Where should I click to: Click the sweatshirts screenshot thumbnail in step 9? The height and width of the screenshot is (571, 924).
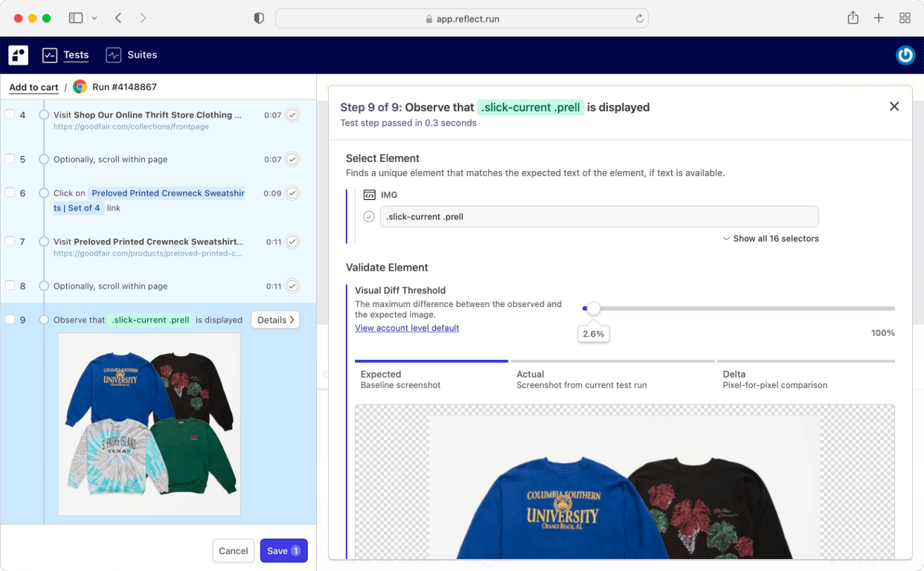click(150, 425)
